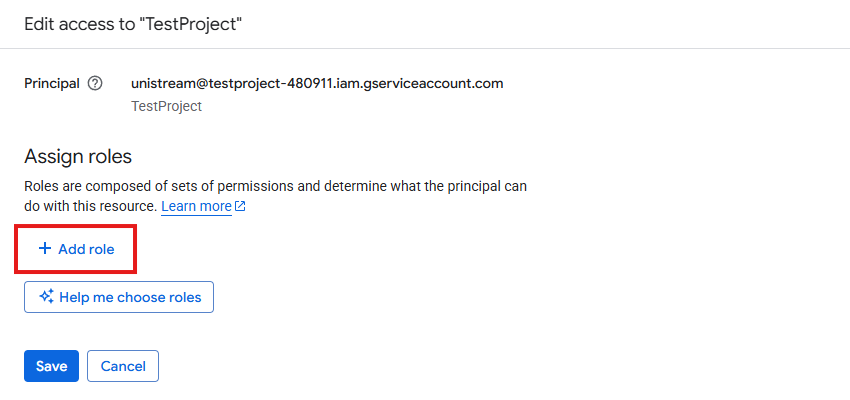Click the sparkle icon on Help me choose roles
This screenshot has height=400, width=850.
(46, 297)
